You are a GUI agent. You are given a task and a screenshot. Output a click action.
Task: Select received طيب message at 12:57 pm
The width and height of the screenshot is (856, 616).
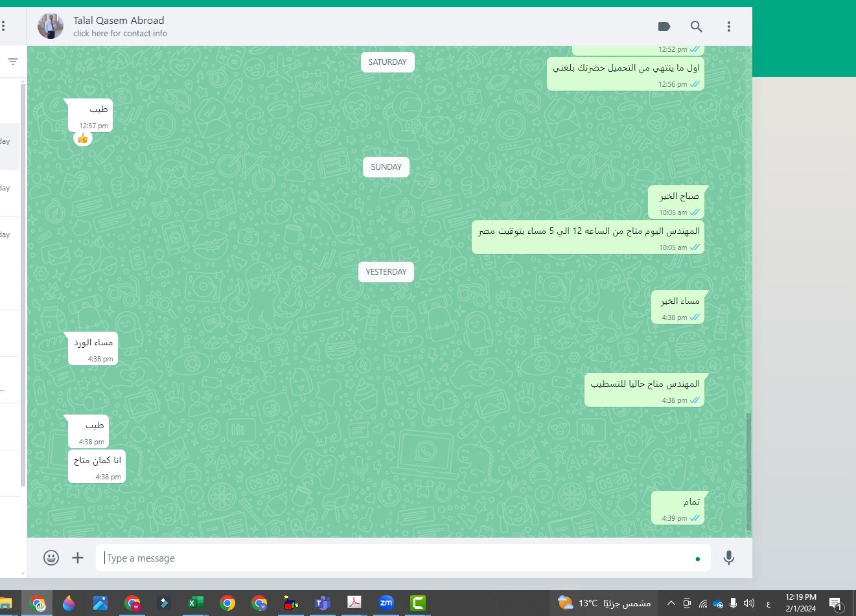(90, 115)
